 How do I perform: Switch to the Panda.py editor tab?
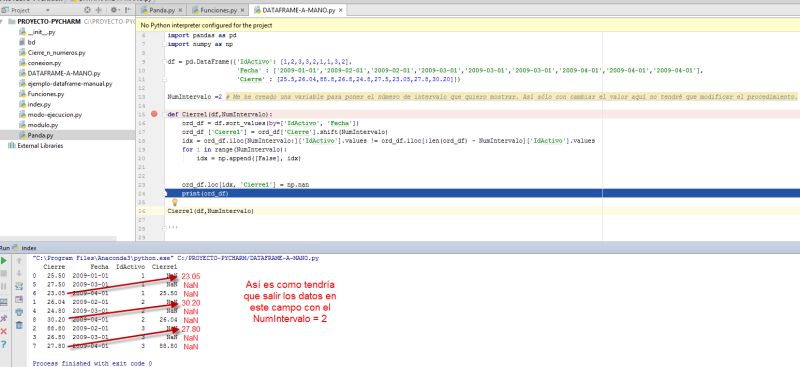(162, 10)
